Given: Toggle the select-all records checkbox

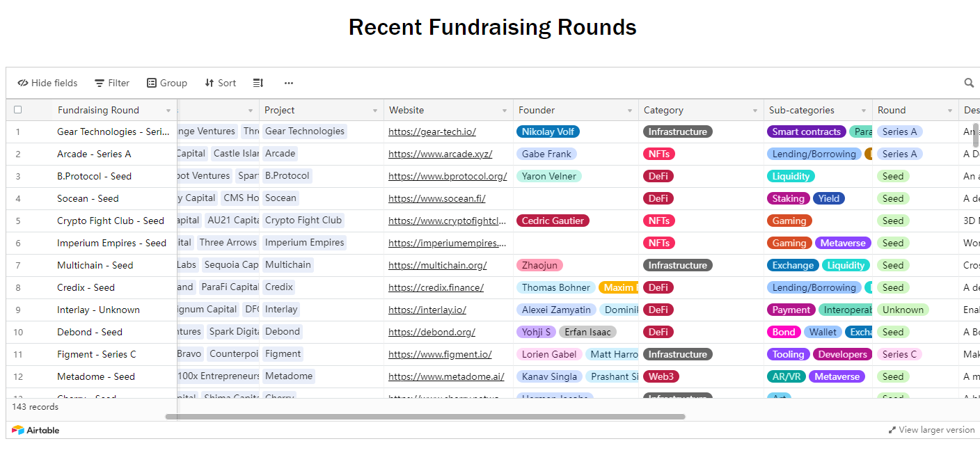Looking at the screenshot, I should [x=18, y=110].
